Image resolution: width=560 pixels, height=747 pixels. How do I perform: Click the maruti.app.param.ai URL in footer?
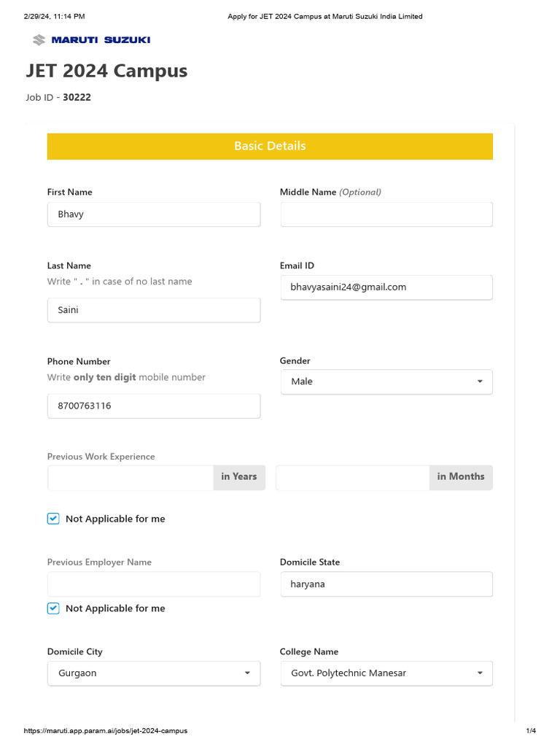tap(106, 731)
